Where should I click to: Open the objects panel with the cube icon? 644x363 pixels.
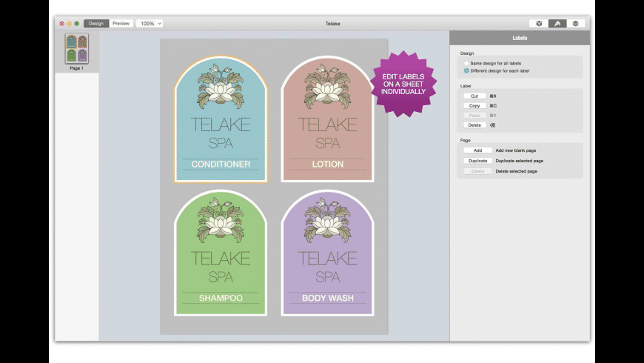(539, 24)
